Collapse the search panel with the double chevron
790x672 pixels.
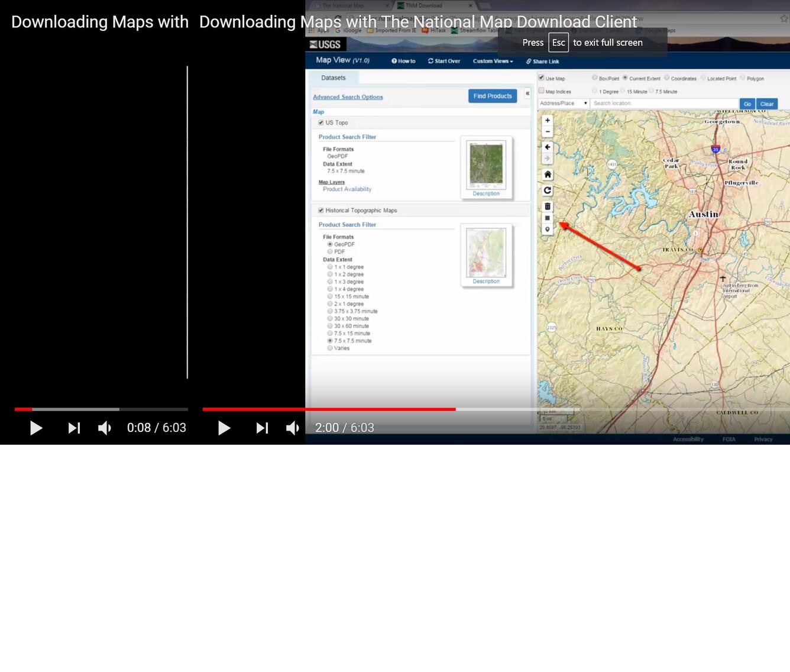tap(527, 93)
